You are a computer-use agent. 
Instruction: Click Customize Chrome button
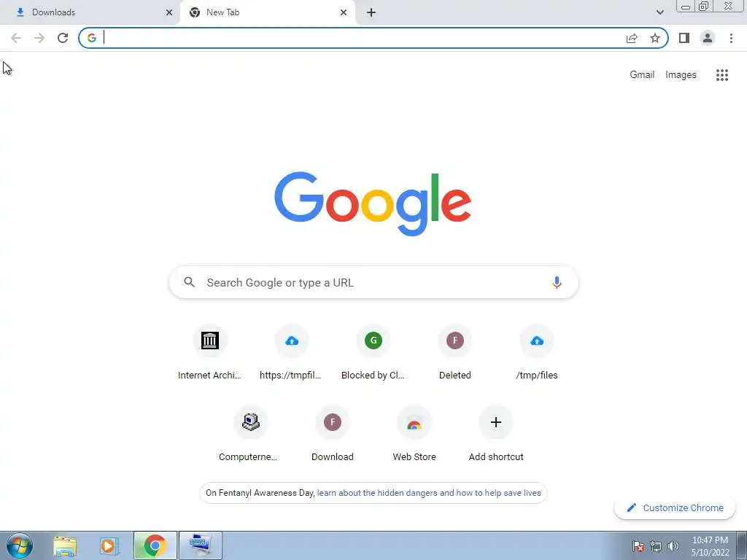point(675,507)
